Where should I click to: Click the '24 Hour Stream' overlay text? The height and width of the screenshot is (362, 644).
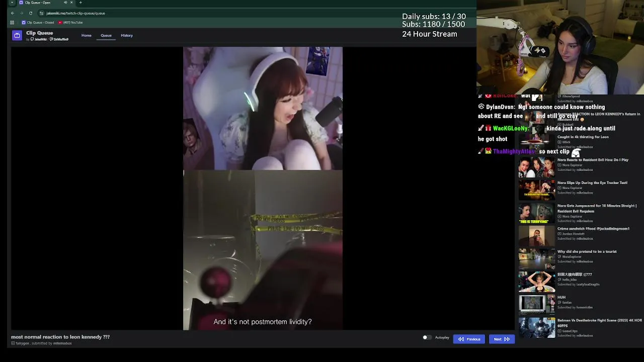pyautogui.click(x=430, y=34)
